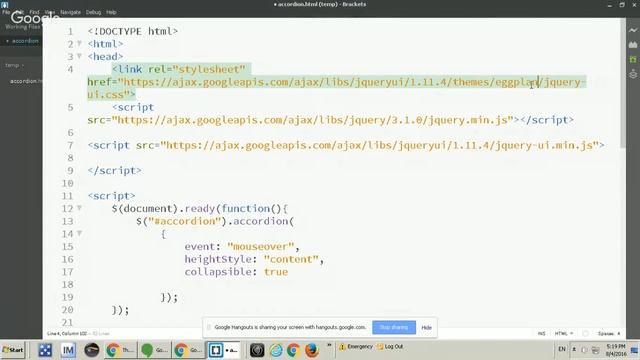This screenshot has height=360, width=640.
Task: Click Stop sharing button in Hangouts bar
Action: (x=394, y=327)
